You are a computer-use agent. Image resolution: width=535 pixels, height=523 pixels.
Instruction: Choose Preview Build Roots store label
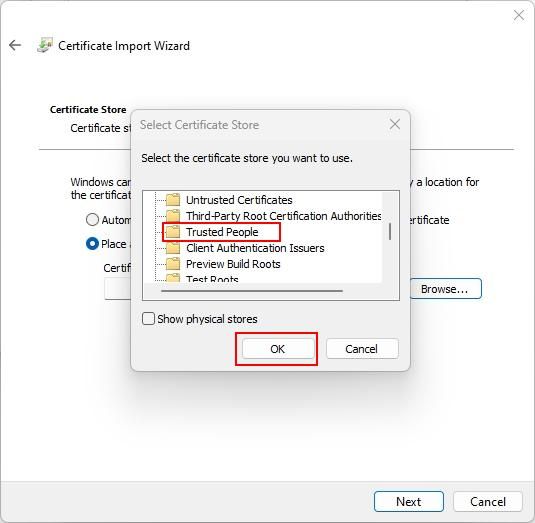coord(233,264)
